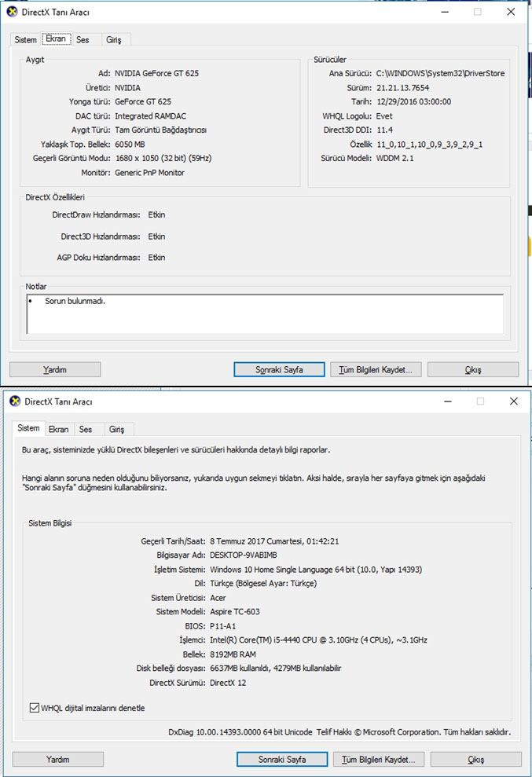Select Sistem tab in bottom DirectX window

tap(28, 428)
